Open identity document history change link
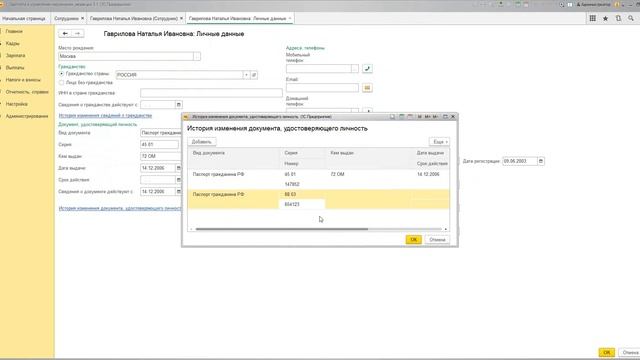The image size is (640, 360). tap(120, 208)
